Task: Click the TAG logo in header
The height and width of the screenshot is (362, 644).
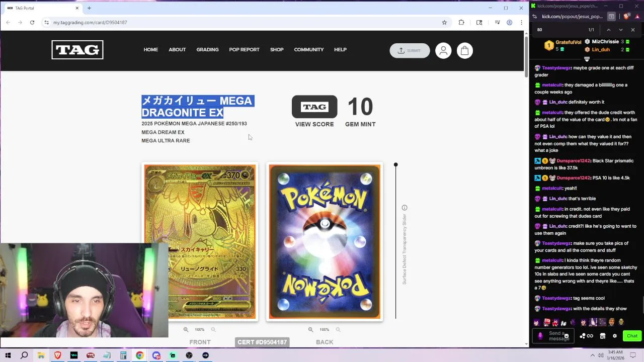Action: coord(77,50)
